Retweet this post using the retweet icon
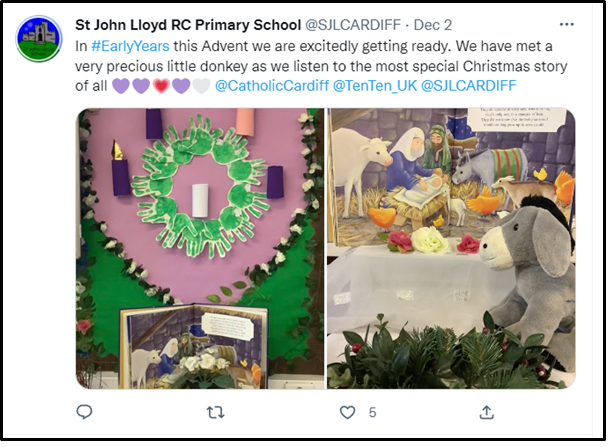The height and width of the screenshot is (447, 611). coord(215,412)
